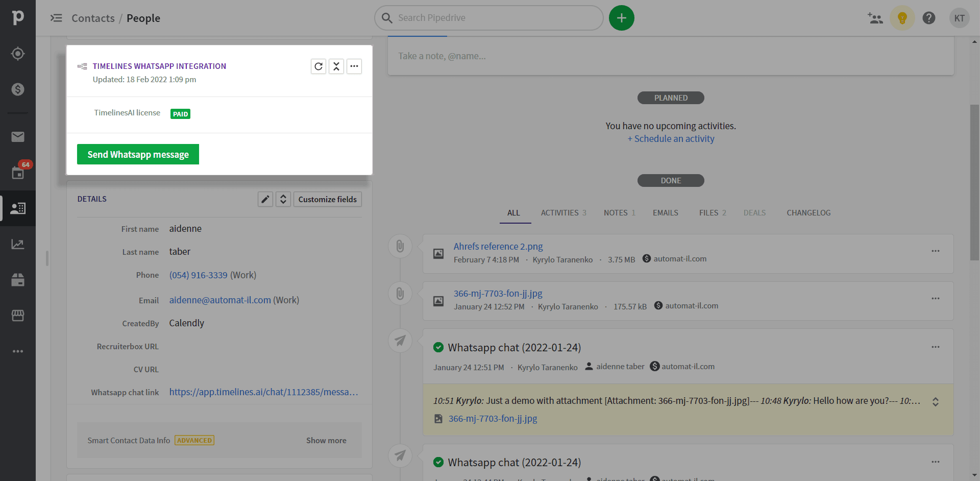Open the add new item green plus menu

point(621,17)
